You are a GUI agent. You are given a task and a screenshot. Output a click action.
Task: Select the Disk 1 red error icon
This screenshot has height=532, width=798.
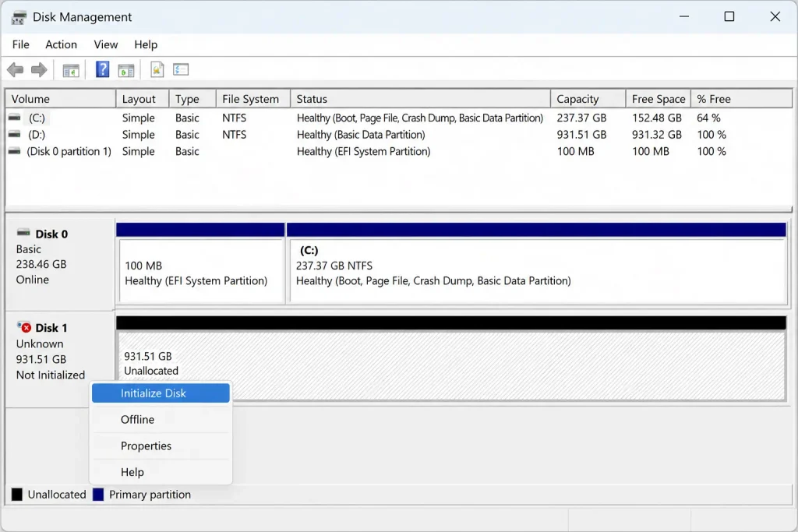(x=24, y=327)
